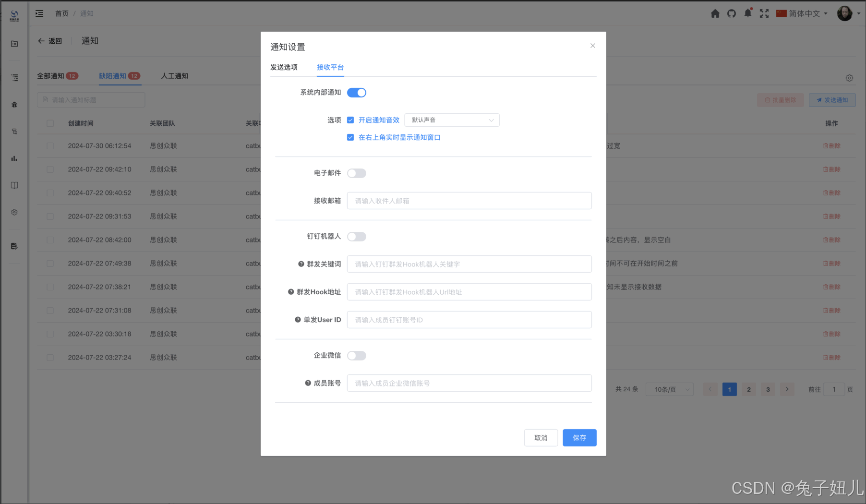Viewport: 866px width, 504px height.
Task: Toggle the 企业微信 switch on
Action: pyautogui.click(x=357, y=355)
